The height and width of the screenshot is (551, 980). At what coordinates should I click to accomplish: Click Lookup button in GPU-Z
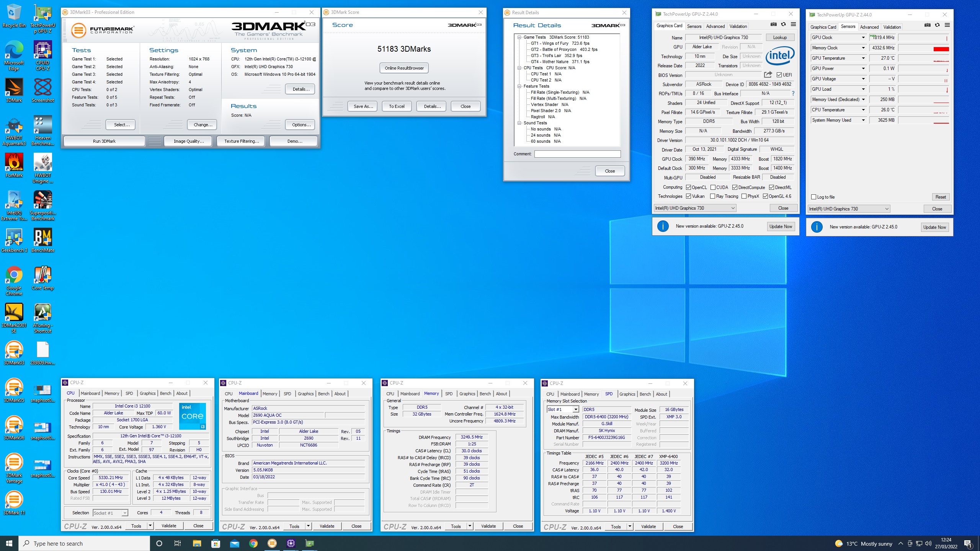click(x=780, y=37)
